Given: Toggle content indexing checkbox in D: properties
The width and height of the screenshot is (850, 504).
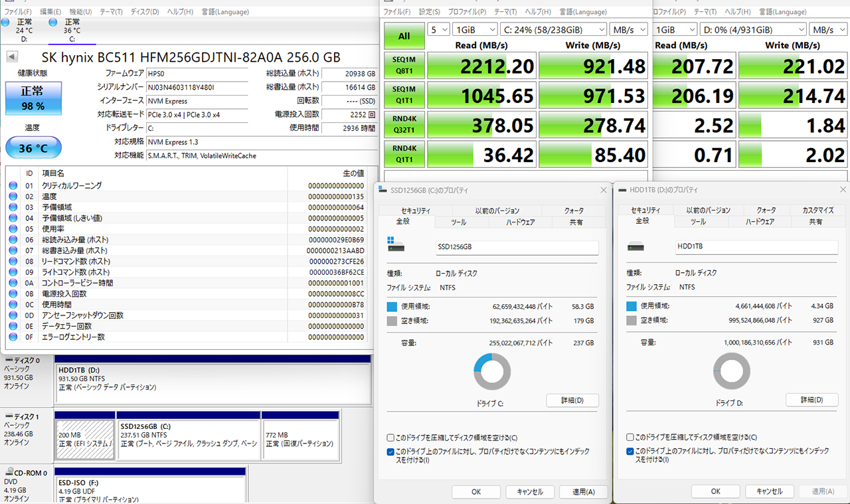Looking at the screenshot, I should tap(630, 452).
